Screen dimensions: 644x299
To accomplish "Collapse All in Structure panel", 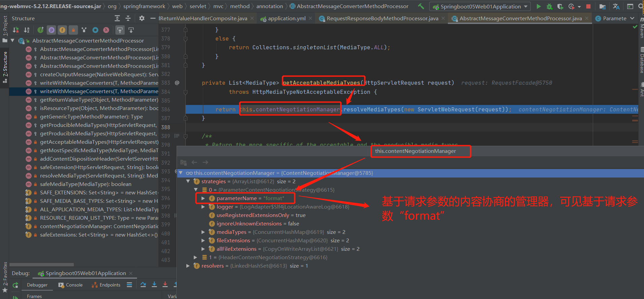I will click(x=128, y=18).
